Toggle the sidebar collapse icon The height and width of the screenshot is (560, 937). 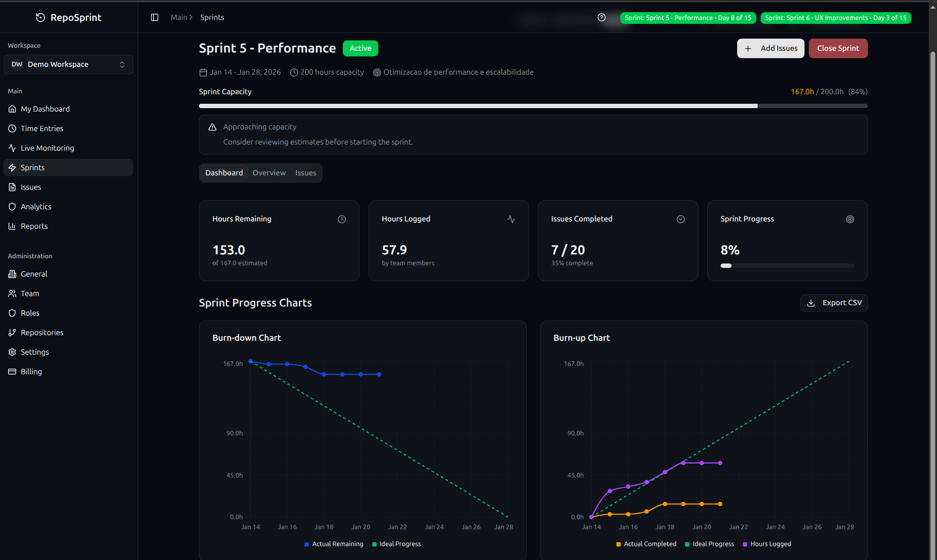coord(155,17)
